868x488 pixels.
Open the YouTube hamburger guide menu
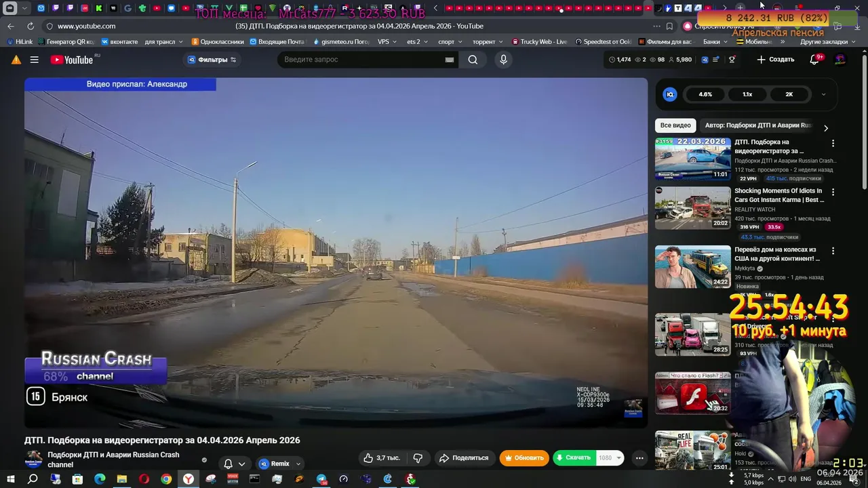click(34, 60)
